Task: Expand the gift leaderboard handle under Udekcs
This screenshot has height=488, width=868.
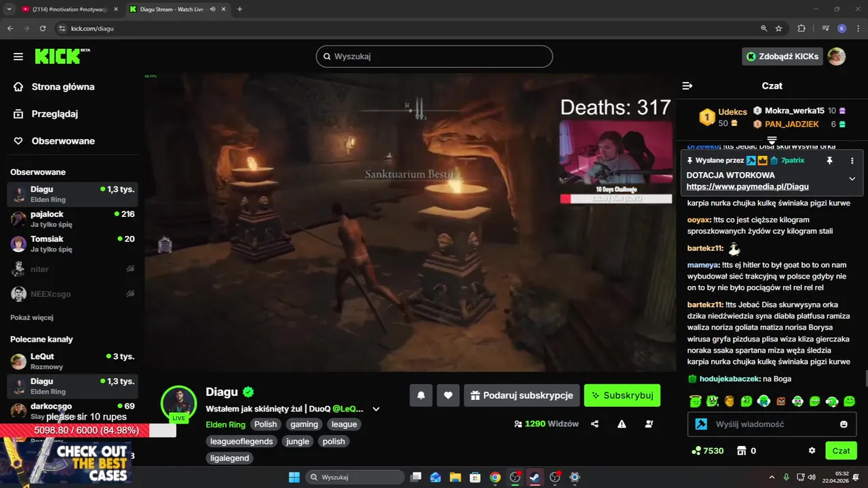Action: pyautogui.click(x=772, y=140)
